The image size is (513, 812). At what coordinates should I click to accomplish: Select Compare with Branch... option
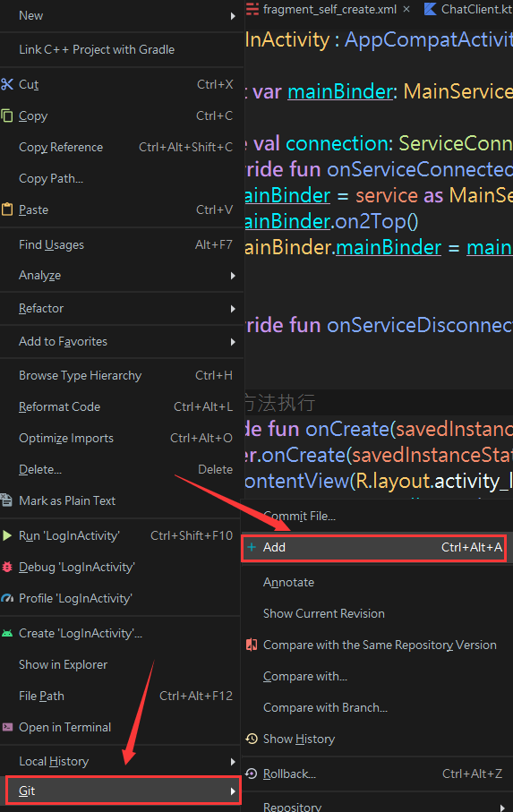(325, 707)
